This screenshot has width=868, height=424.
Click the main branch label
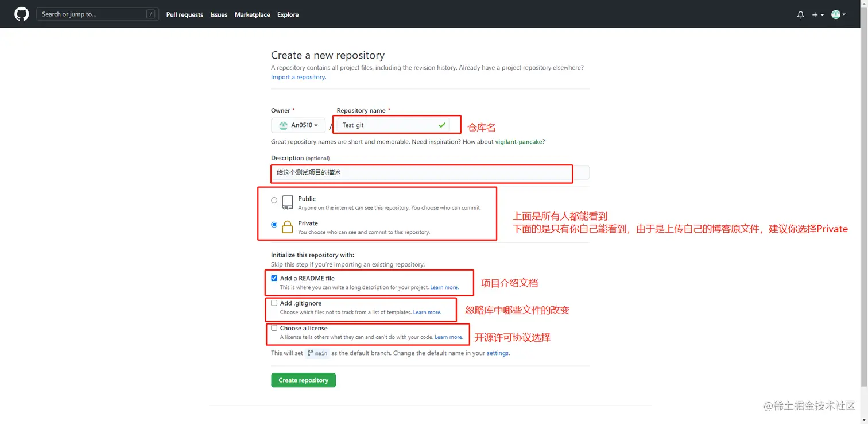click(317, 353)
